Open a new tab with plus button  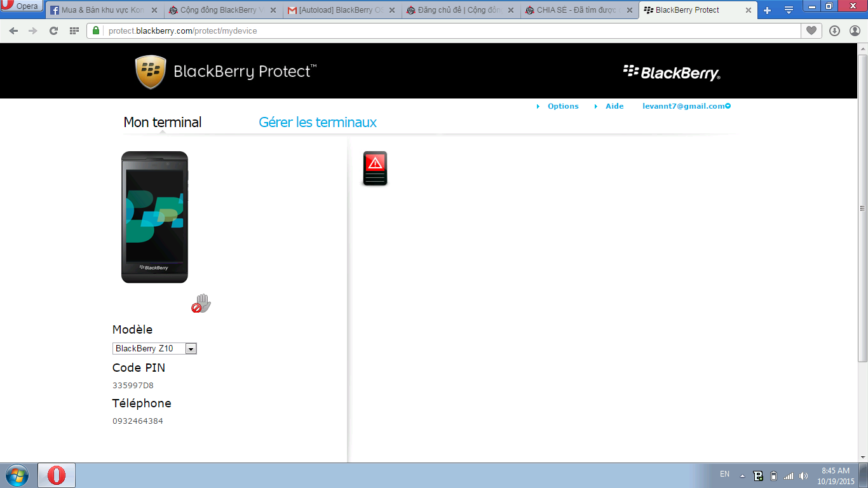767,10
